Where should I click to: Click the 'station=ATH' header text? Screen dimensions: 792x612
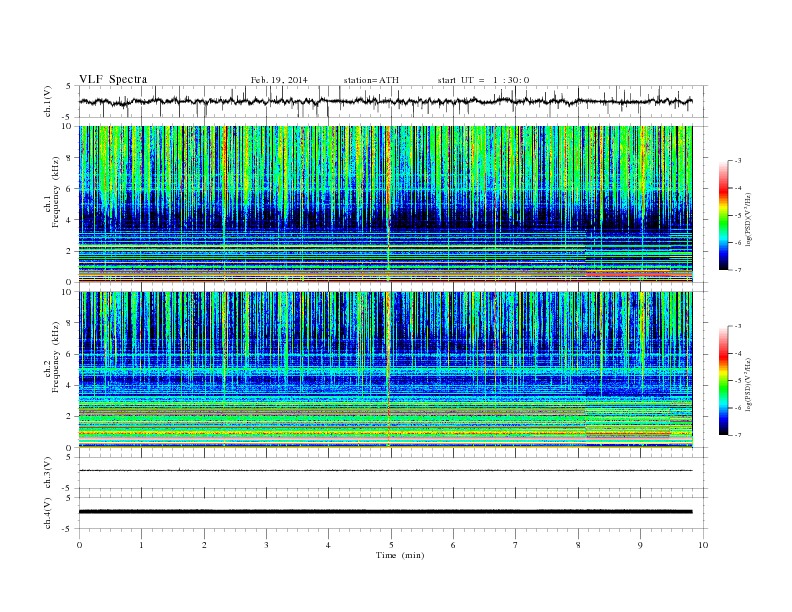click(x=371, y=80)
